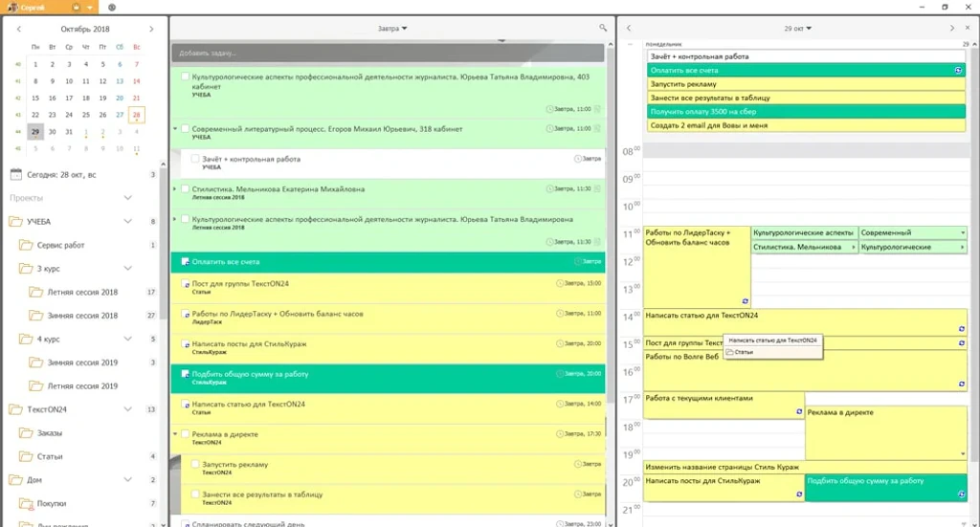Collapse the ТекстON24 project chevron
Screen dimensions: 980x527
(127, 409)
